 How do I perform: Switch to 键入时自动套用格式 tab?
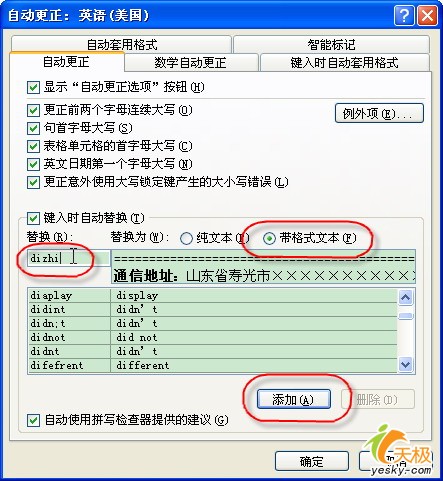[x=345, y=63]
